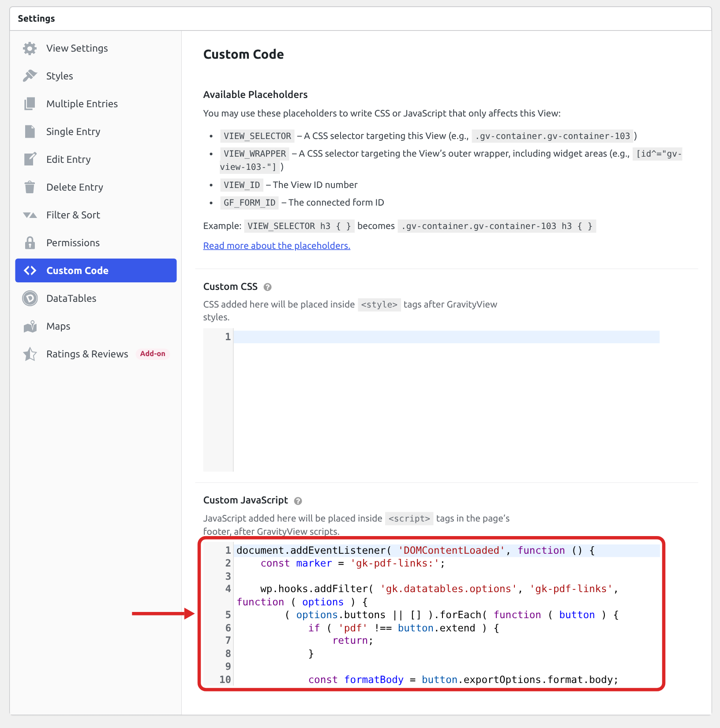Click the View Settings gear icon
720x728 pixels.
point(30,48)
